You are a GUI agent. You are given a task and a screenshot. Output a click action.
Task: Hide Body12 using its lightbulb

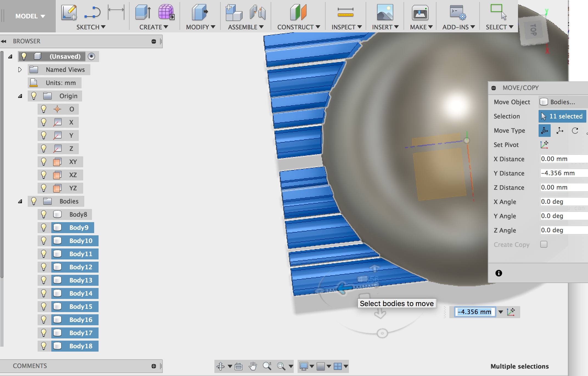click(44, 267)
